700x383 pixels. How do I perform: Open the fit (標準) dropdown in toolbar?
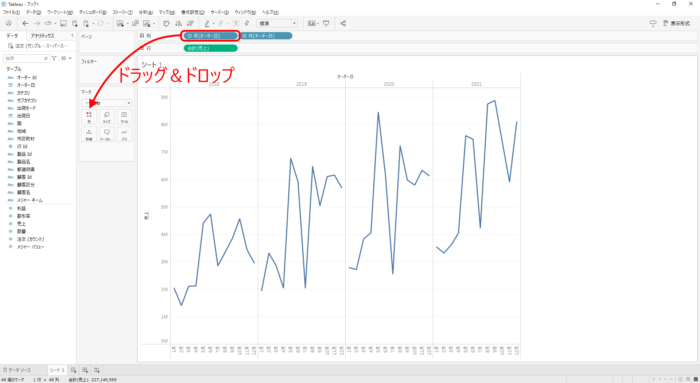click(277, 23)
